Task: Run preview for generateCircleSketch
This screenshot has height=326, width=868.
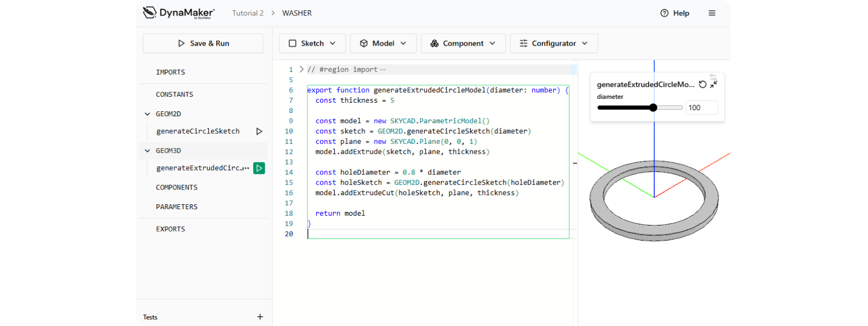Action: tap(259, 131)
